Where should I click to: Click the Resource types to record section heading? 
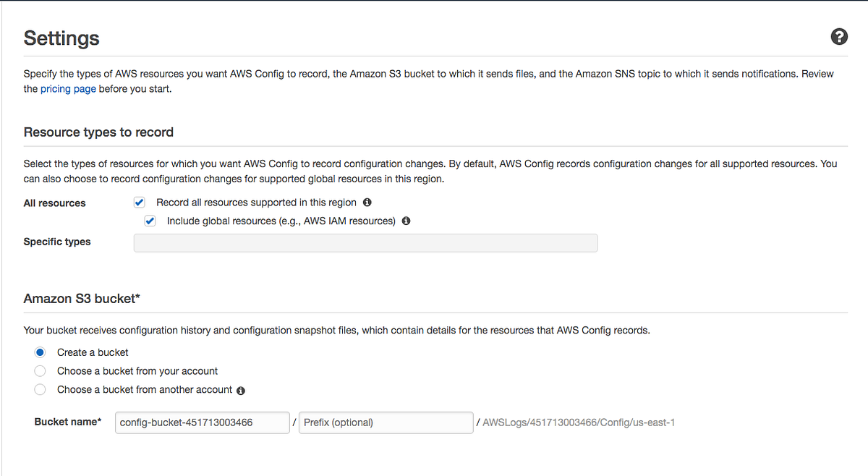pos(98,132)
